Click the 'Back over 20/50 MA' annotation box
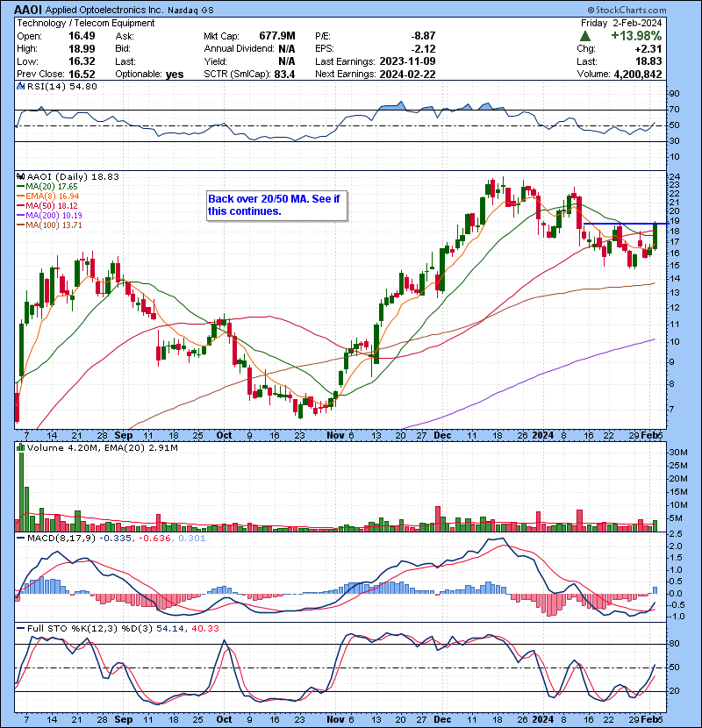702x728 pixels. [x=277, y=205]
